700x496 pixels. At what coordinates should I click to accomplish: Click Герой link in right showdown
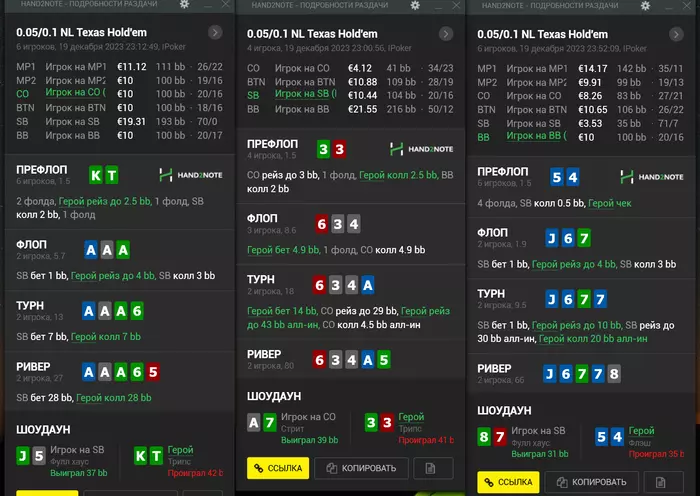[642, 431]
